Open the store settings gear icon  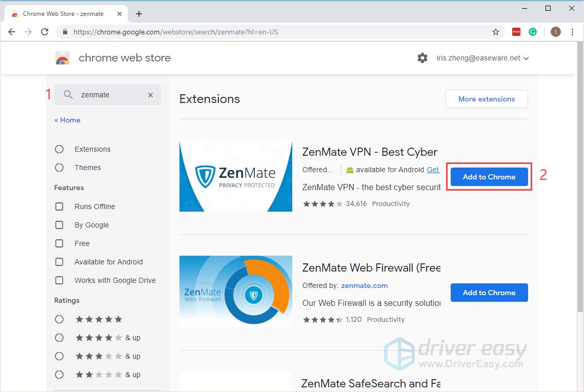422,58
